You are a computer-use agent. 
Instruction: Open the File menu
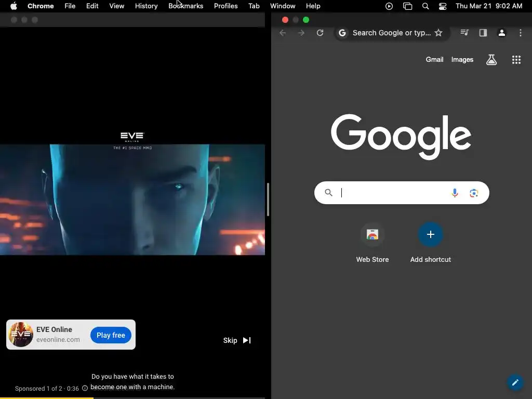[70, 6]
